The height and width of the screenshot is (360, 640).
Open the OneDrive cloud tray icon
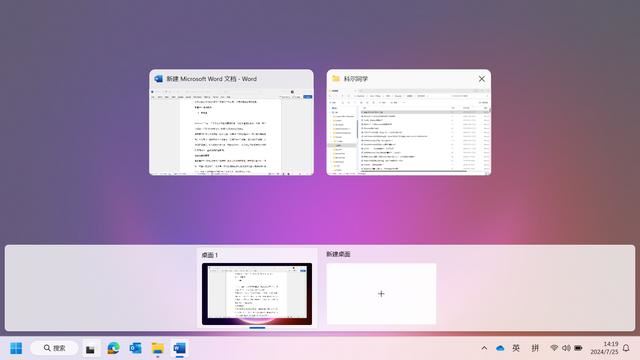click(x=500, y=348)
